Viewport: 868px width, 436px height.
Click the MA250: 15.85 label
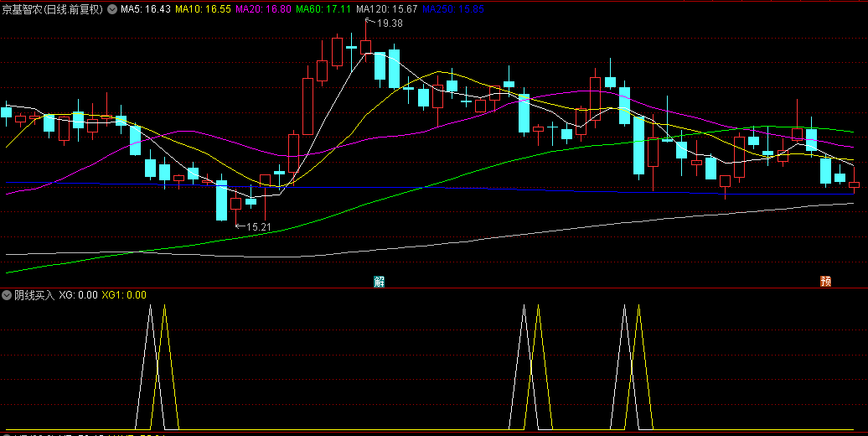(452, 9)
